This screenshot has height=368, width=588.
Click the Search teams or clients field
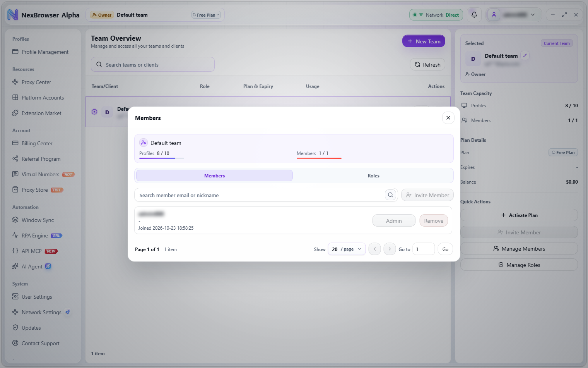coord(153,64)
